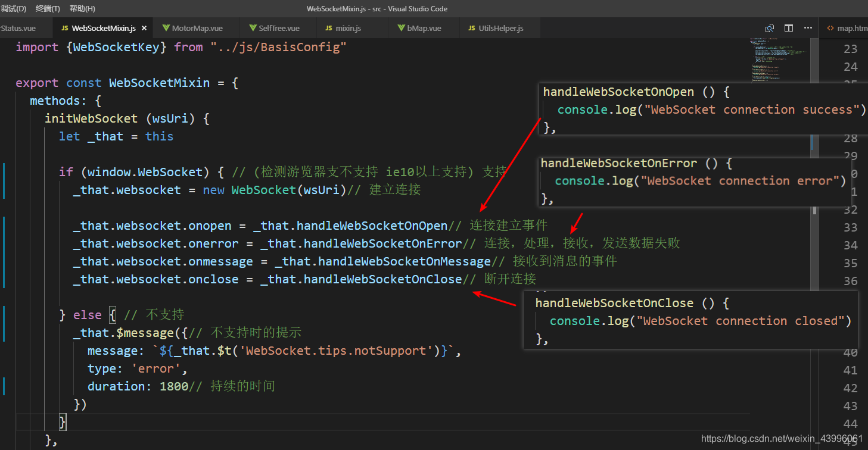The width and height of the screenshot is (868, 450).
Task: Click line number 33 in right editor
Action: (x=851, y=227)
